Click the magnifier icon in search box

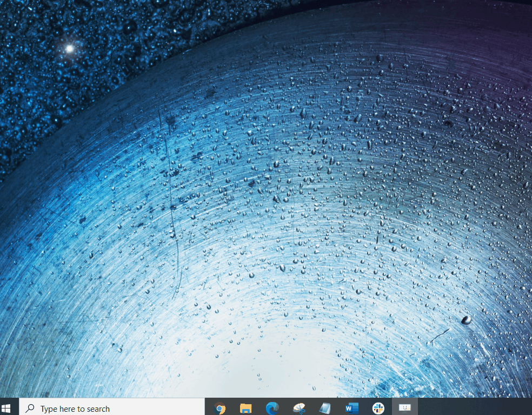pyautogui.click(x=30, y=408)
